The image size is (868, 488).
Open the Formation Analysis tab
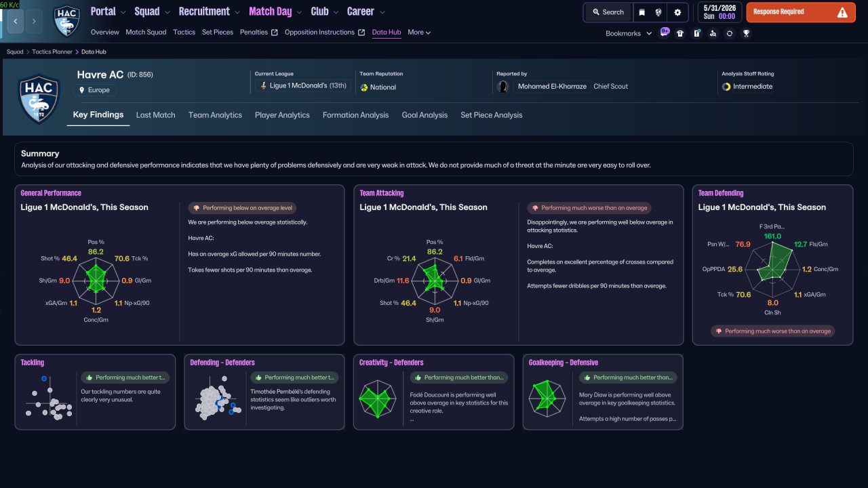click(x=355, y=115)
